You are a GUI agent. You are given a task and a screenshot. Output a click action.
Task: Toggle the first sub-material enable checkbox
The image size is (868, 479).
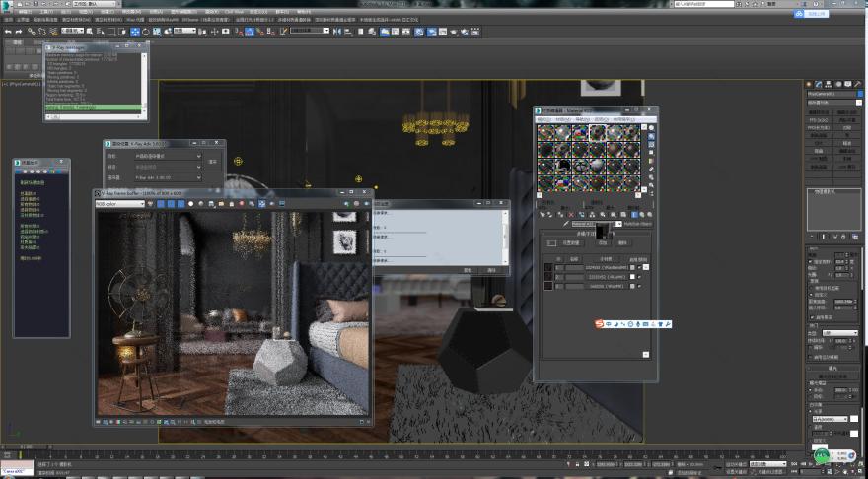pyautogui.click(x=638, y=267)
